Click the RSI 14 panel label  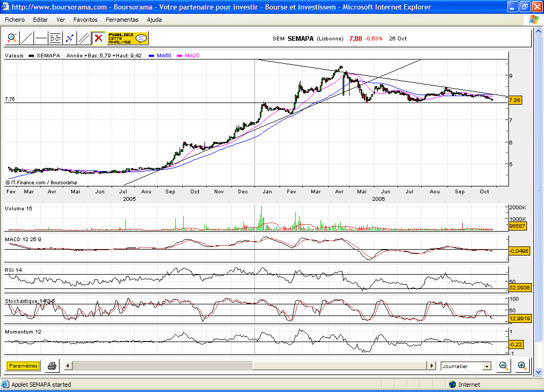[13, 270]
